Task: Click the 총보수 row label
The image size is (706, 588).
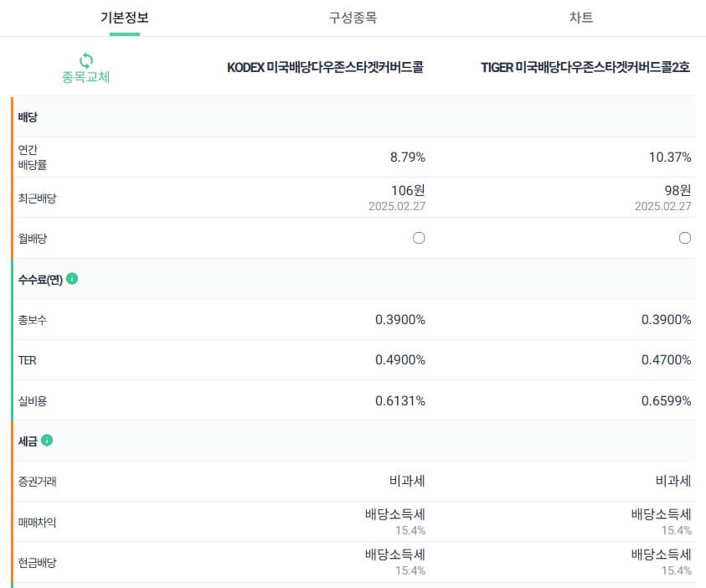Action: pos(33,320)
